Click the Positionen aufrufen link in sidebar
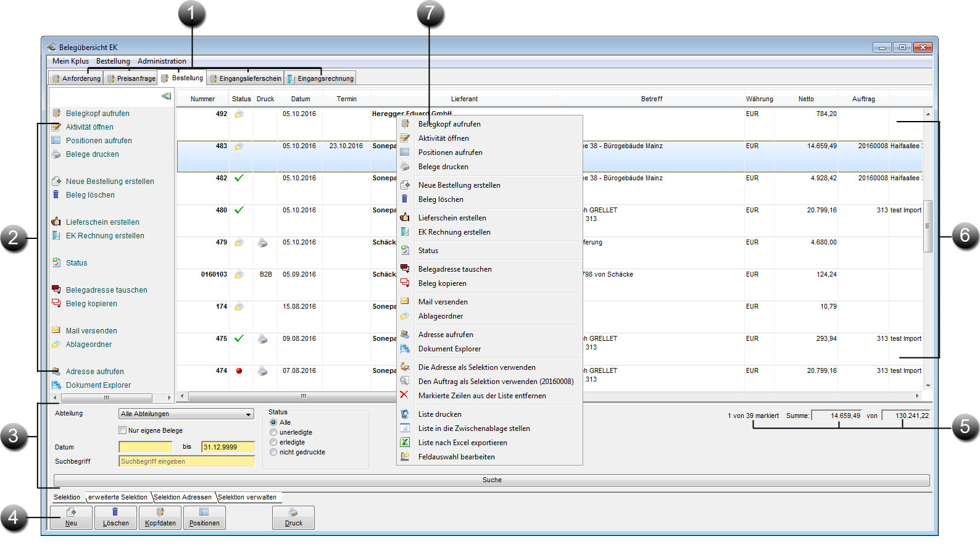Screen dimensions: 980x560 pos(99,140)
